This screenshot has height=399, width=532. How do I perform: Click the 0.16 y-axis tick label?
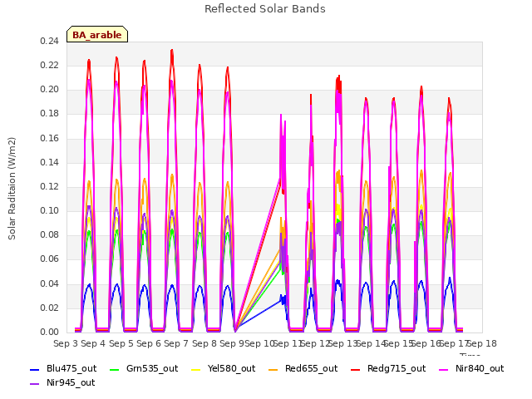[x=49, y=138]
